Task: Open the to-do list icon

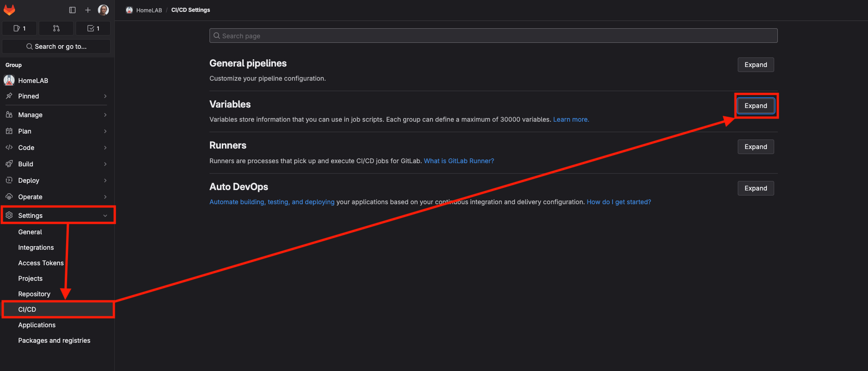Action: click(x=93, y=28)
